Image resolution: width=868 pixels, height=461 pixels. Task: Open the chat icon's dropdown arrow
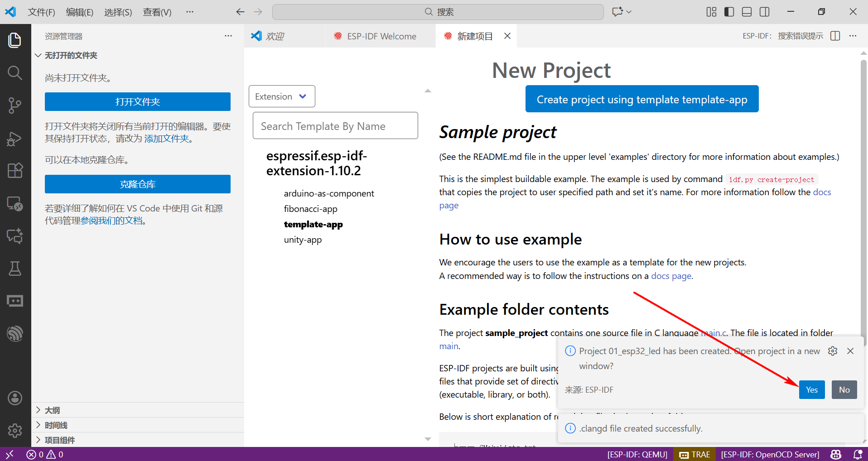[629, 12]
